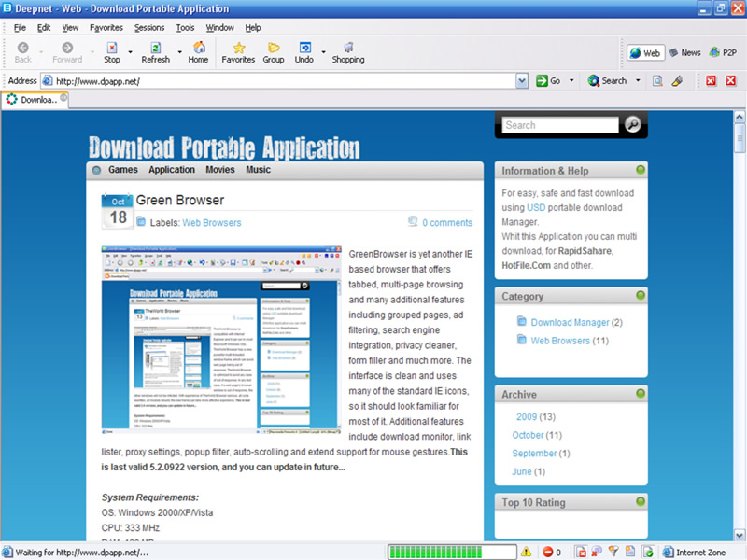Open the Movies site navigation link
Viewport: 747px width, 560px height.
[x=220, y=170]
